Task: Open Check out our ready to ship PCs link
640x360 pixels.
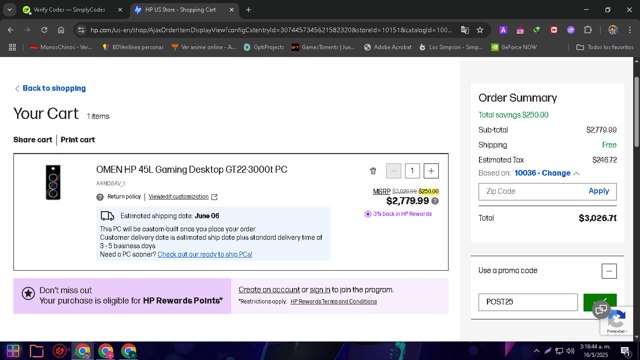Action: [205, 254]
